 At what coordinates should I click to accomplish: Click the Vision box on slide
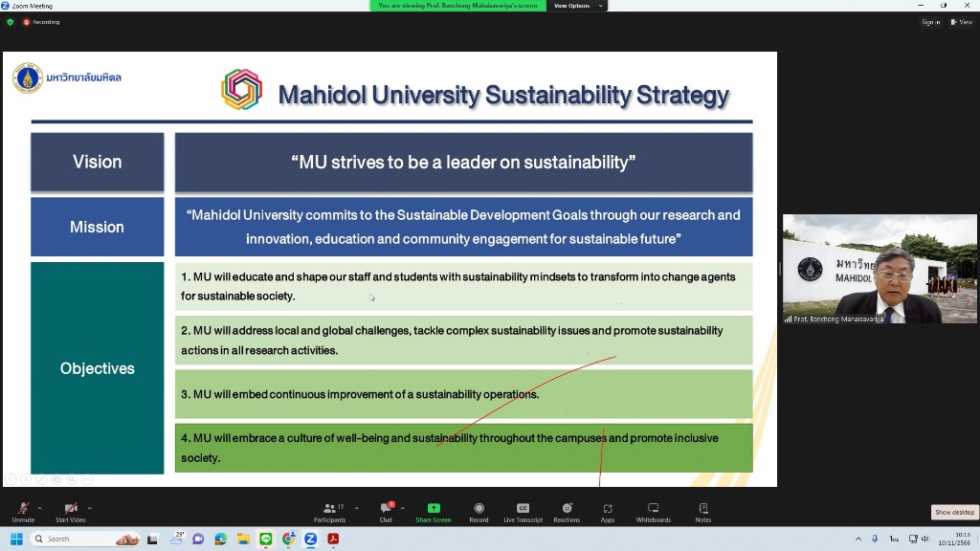pyautogui.click(x=98, y=162)
